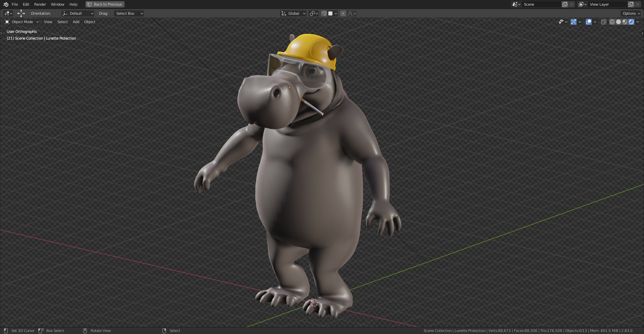Toggle X-Ray mode icon
644x334 pixels.
pos(603,22)
